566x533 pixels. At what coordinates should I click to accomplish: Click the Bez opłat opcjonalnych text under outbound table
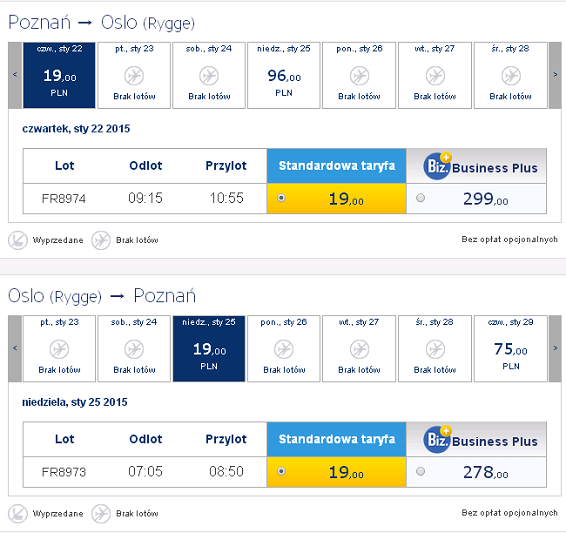pos(509,240)
